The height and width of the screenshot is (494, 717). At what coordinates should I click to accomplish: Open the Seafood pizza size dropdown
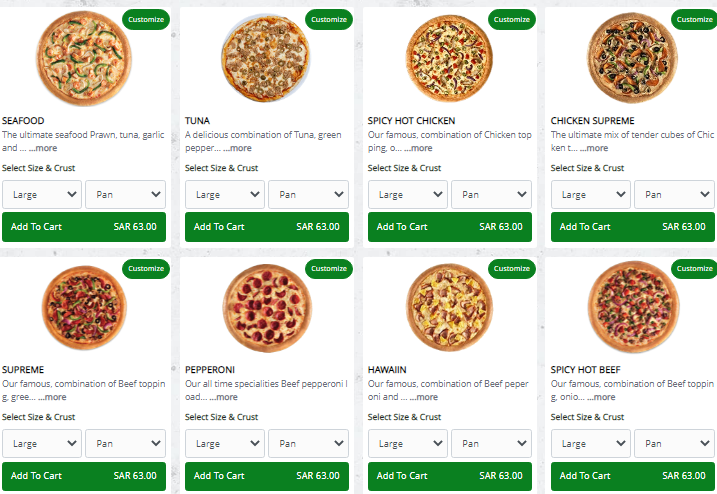point(42,194)
